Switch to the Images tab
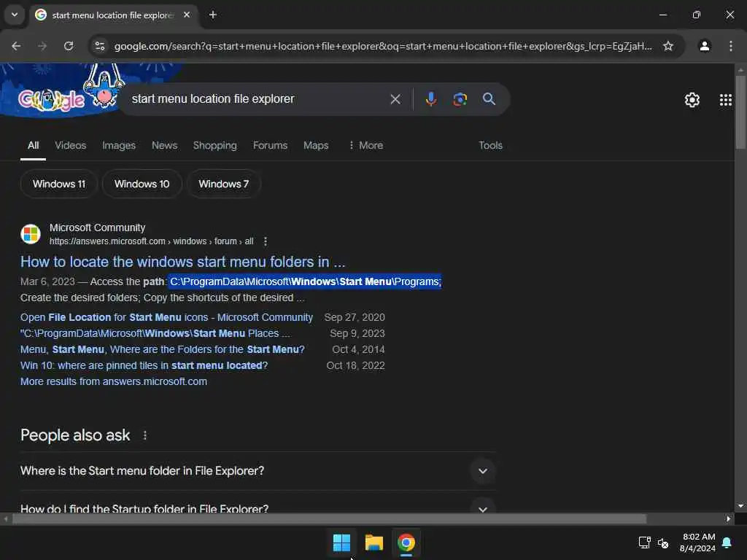 [119, 145]
